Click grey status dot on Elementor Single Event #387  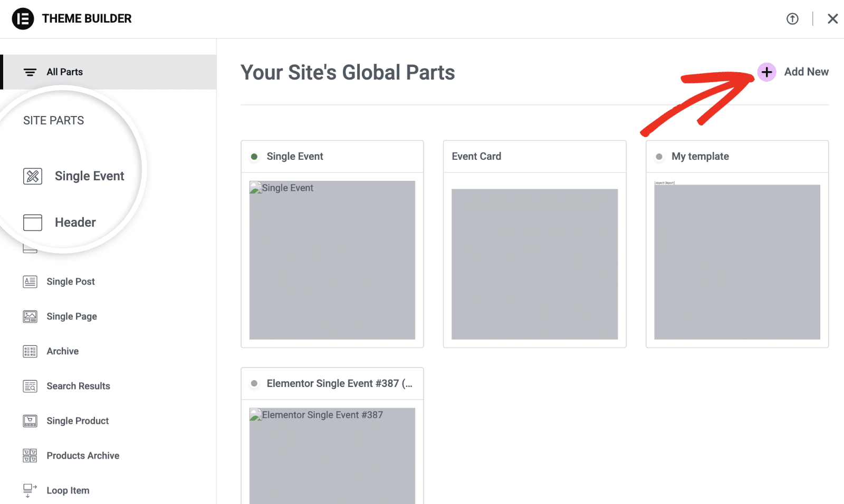(254, 384)
